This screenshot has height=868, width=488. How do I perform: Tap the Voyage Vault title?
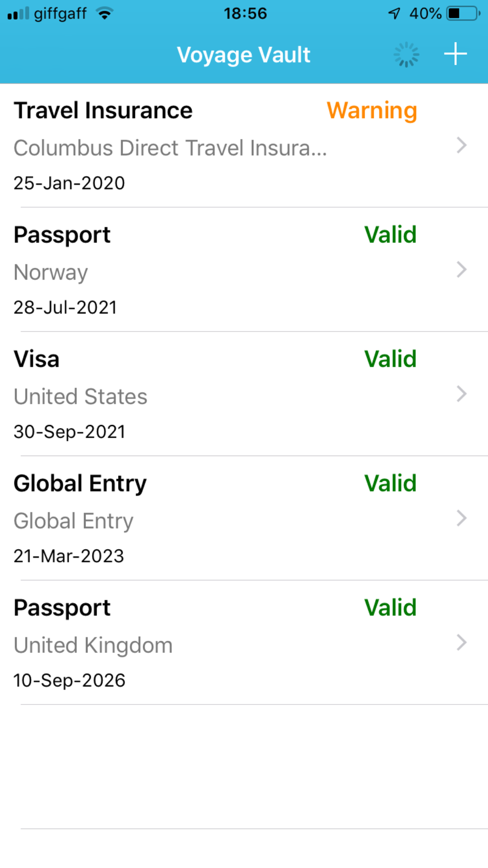point(244,55)
